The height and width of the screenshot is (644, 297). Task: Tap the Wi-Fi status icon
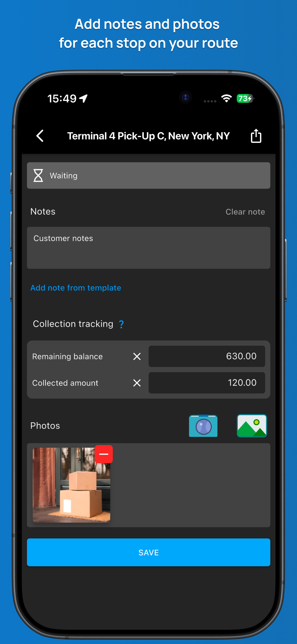pyautogui.click(x=227, y=99)
